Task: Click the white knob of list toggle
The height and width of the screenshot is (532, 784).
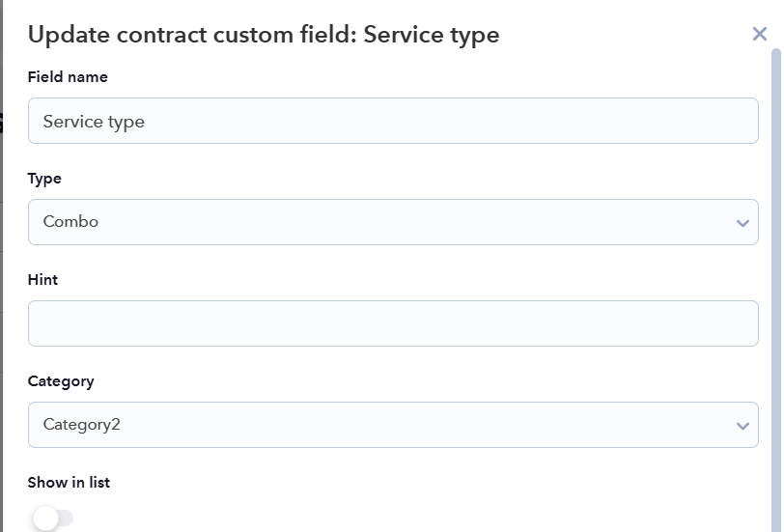Action: click(x=46, y=518)
